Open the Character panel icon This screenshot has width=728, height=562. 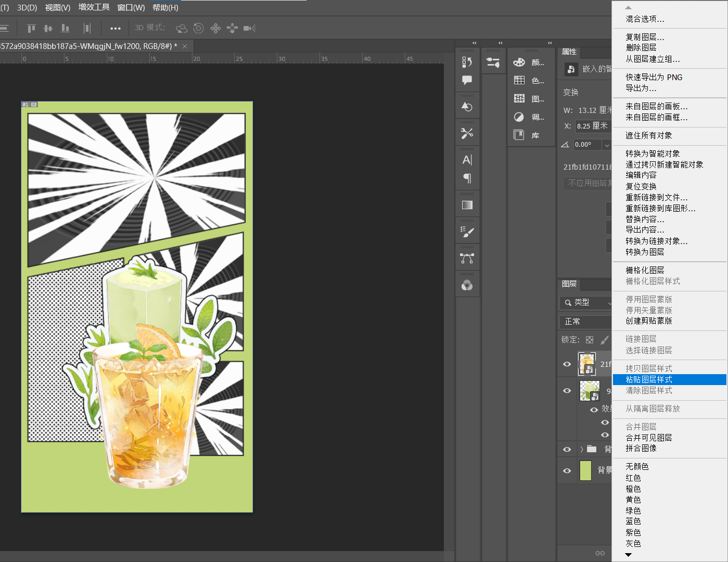coord(467,160)
